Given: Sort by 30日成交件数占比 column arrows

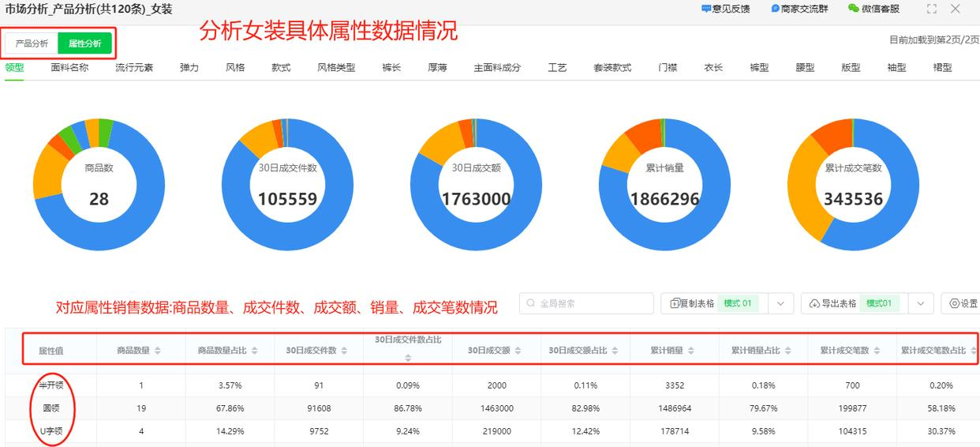Looking at the screenshot, I should click(408, 358).
